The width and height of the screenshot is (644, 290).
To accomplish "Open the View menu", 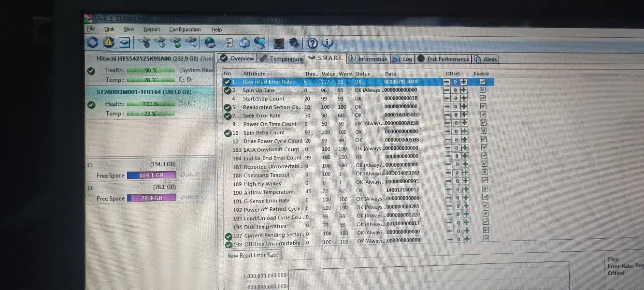I will click(x=129, y=29).
